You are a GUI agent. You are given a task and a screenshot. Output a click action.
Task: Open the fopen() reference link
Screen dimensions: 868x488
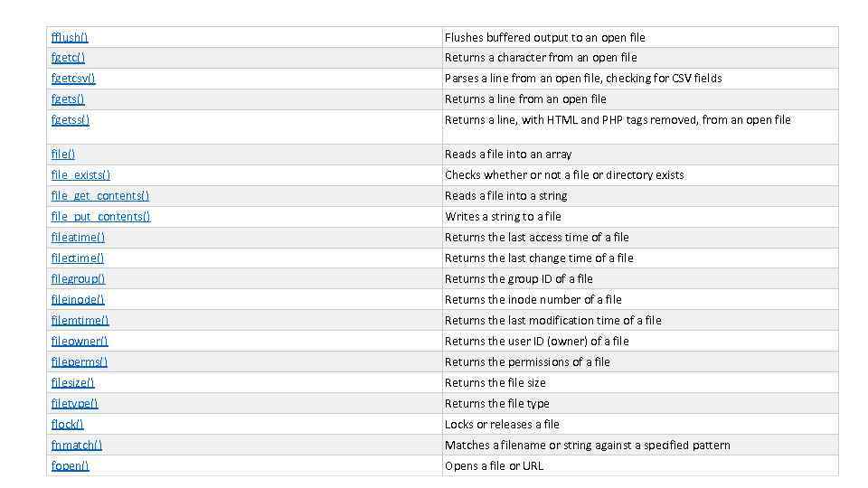click(x=71, y=466)
